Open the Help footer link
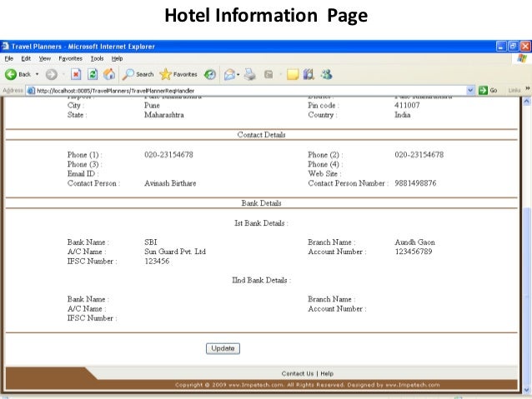The width and height of the screenshot is (532, 399). click(327, 373)
